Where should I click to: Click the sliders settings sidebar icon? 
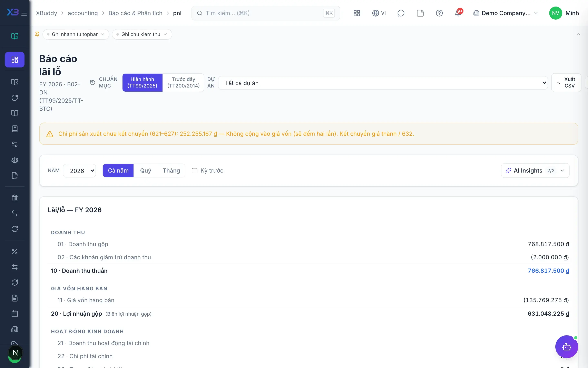pos(14,144)
